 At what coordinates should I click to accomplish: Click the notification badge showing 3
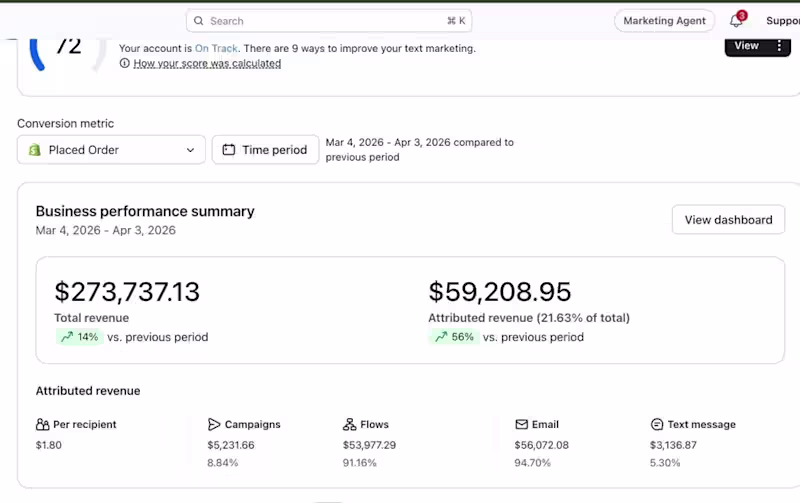point(742,16)
